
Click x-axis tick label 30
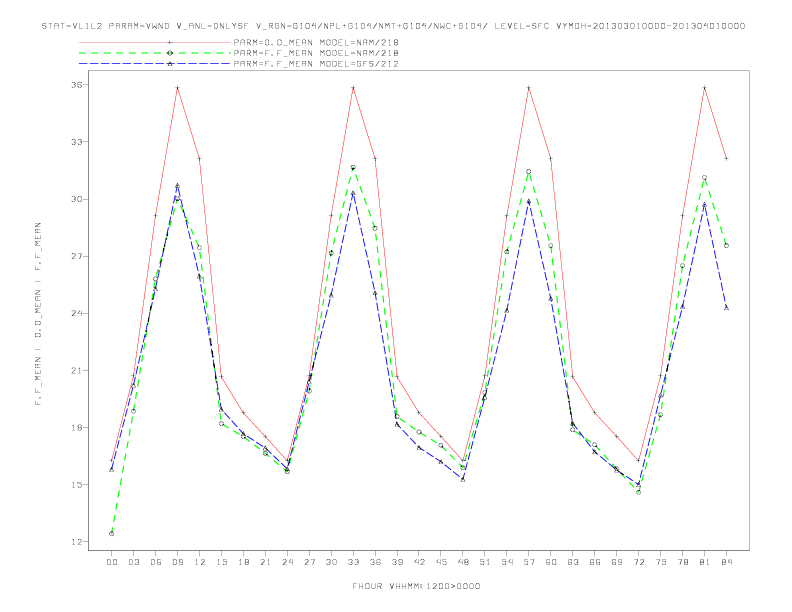pos(331,562)
